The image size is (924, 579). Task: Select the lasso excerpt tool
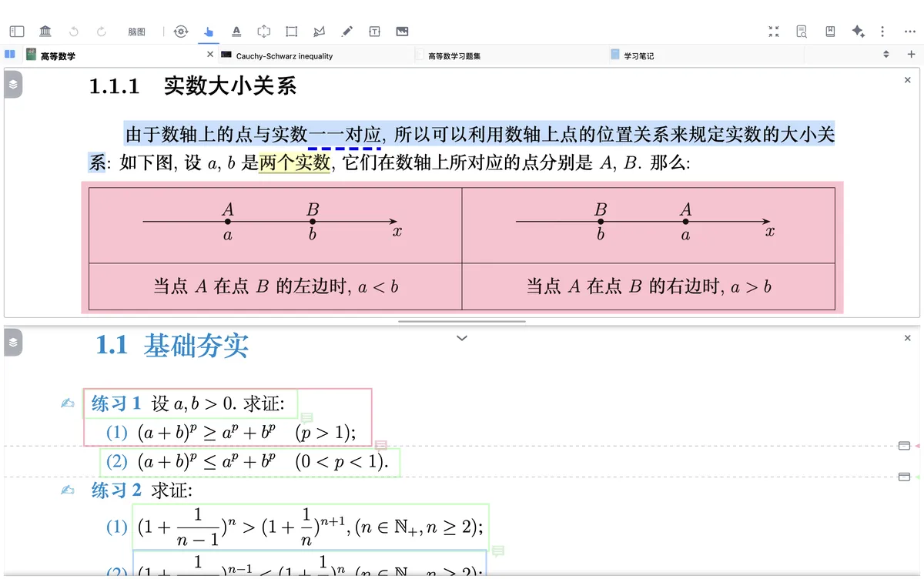pos(320,32)
